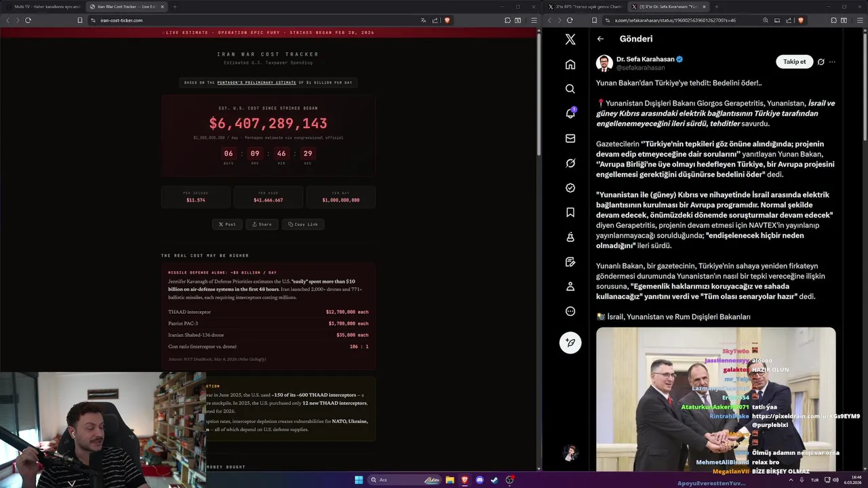Open Steam from the taskbar
Viewport: 868px width, 488px height.
494,480
